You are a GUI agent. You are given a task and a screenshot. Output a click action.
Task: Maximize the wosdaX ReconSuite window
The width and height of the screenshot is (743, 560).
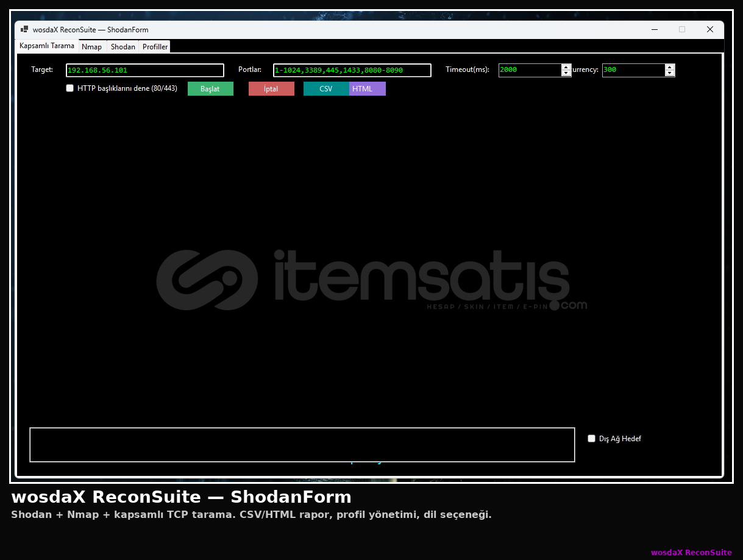682,29
